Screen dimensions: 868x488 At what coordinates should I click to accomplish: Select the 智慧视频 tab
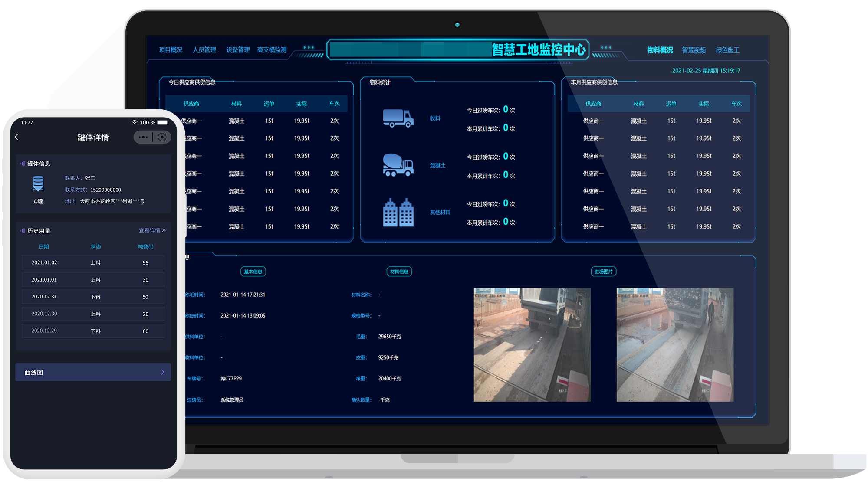pos(694,50)
